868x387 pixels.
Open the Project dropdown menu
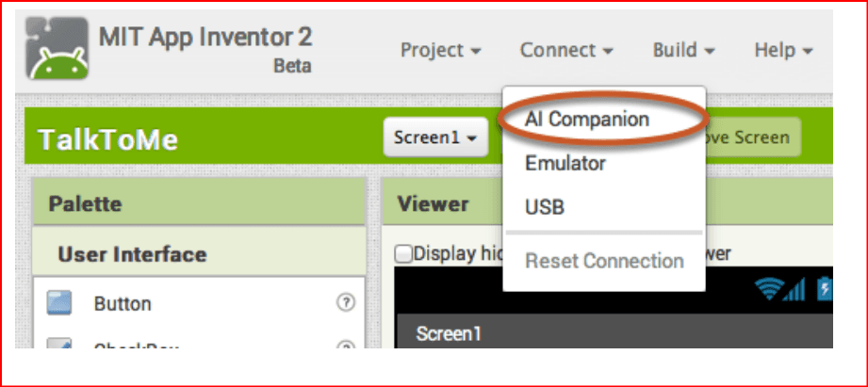point(441,50)
